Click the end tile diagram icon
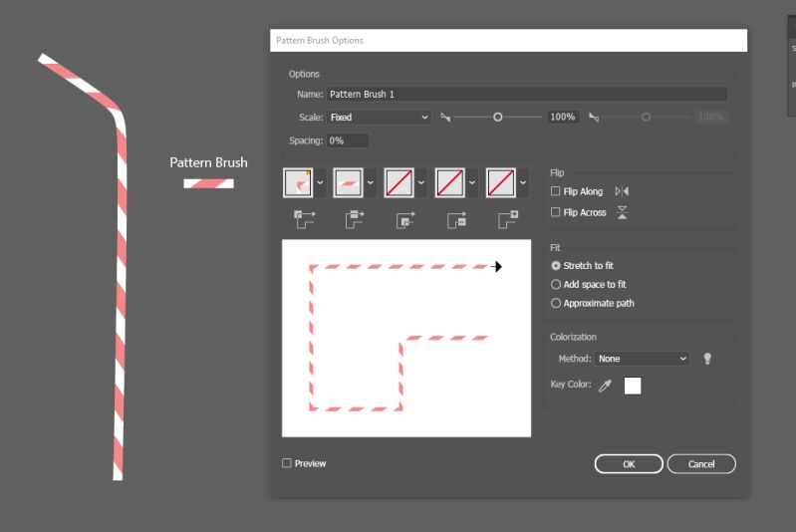The image size is (796, 532). pos(508,219)
